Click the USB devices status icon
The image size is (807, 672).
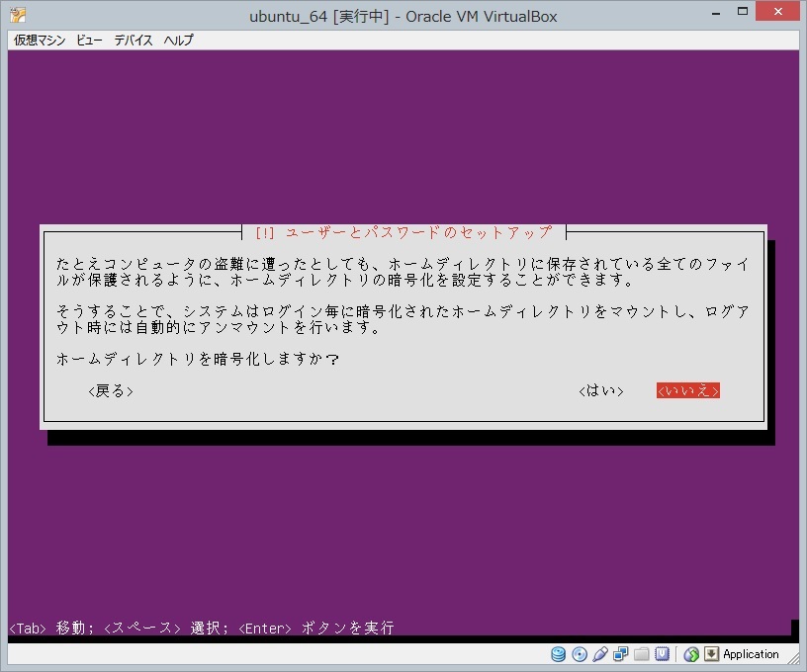coord(600,654)
